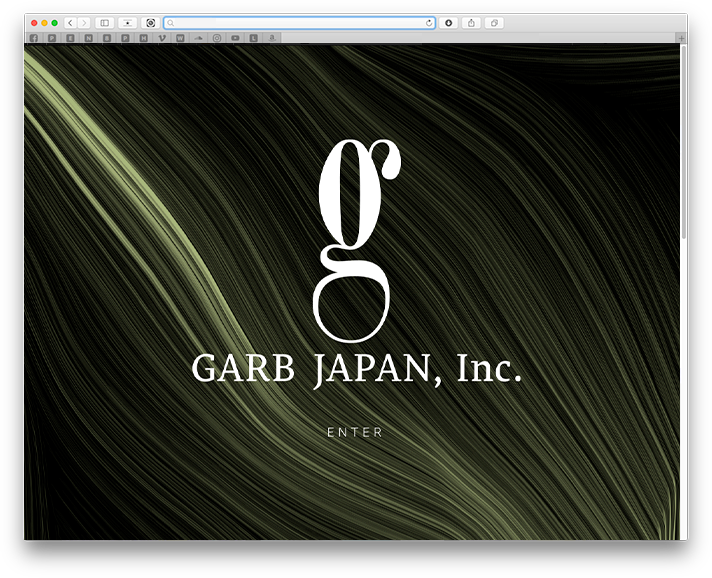
Task: Open the Instagram favorite bookmark
Action: click(x=217, y=38)
